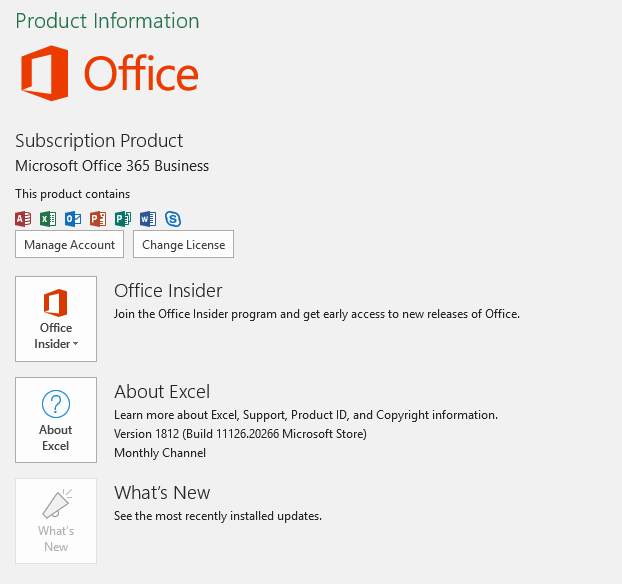Click the Access app icon
Screen dimensions: 622x584
(x=23, y=219)
